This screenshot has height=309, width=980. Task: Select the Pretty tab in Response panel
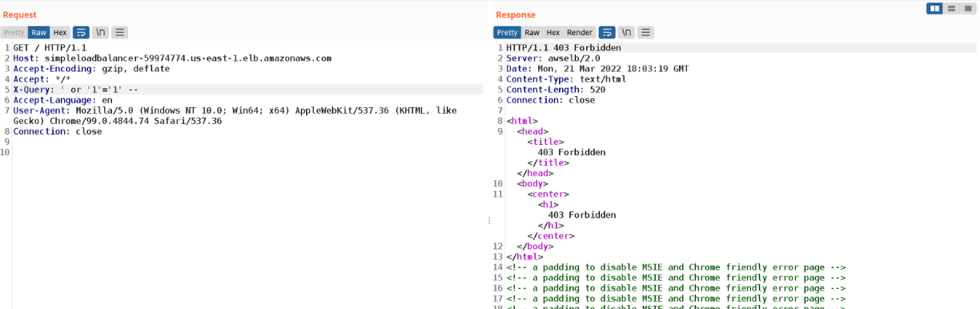coord(508,33)
